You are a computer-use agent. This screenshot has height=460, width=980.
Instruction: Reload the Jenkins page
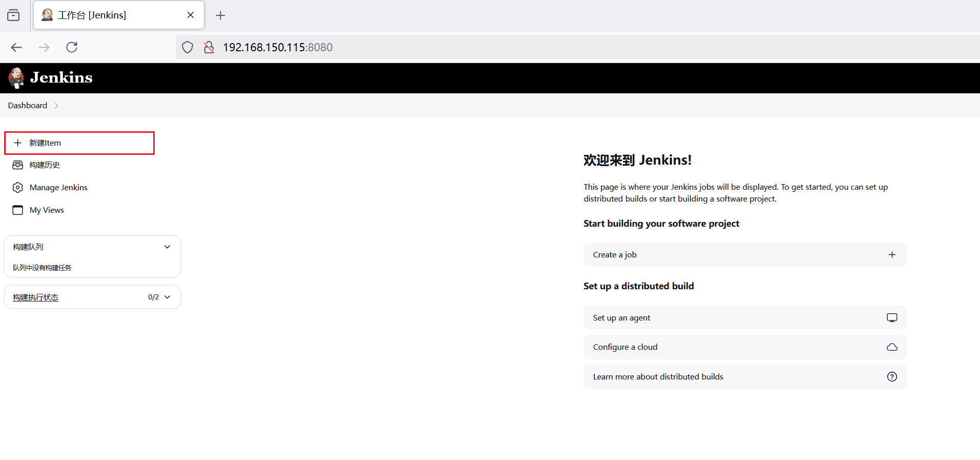pos(72,47)
